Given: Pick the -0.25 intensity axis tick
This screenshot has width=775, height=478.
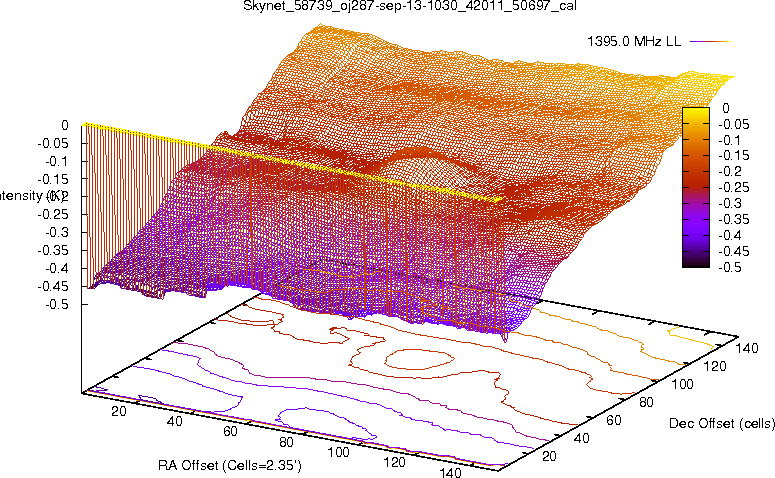Looking at the screenshot, I should 53,215.
